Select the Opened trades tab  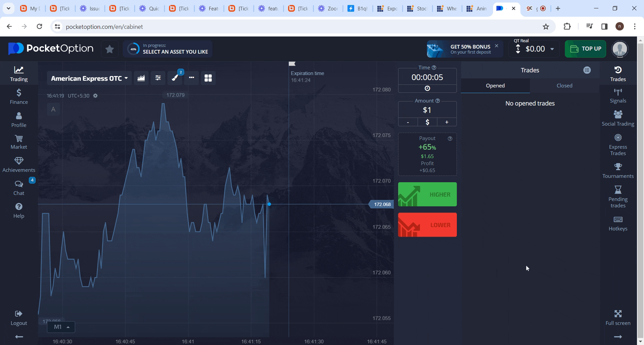[495, 86]
